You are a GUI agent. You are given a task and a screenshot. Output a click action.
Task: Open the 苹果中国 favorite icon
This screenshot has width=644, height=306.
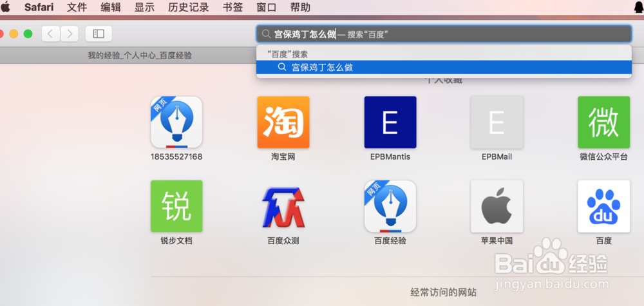pyautogui.click(x=497, y=206)
